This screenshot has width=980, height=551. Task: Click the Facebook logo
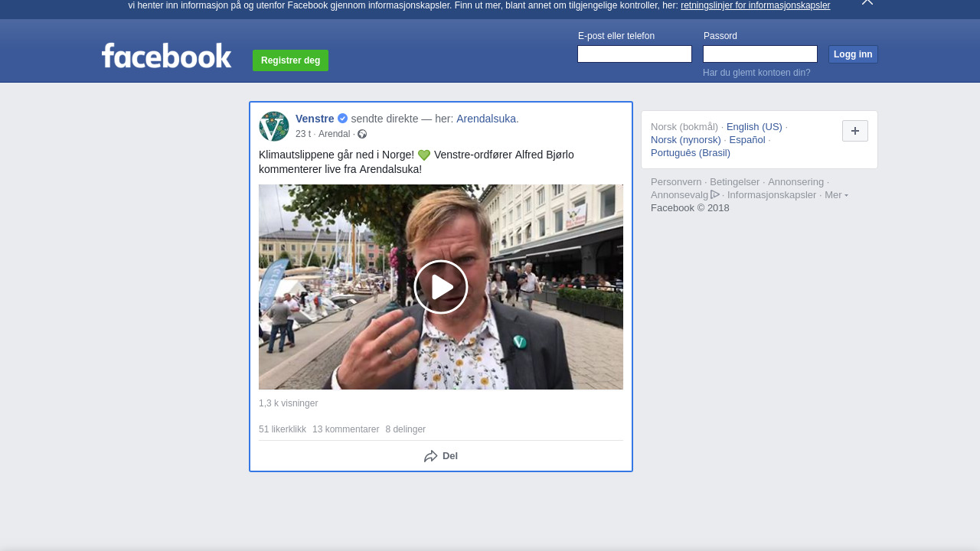166,56
